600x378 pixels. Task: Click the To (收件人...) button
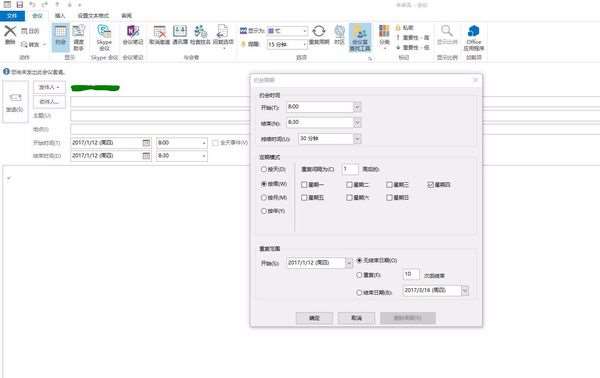(49, 102)
